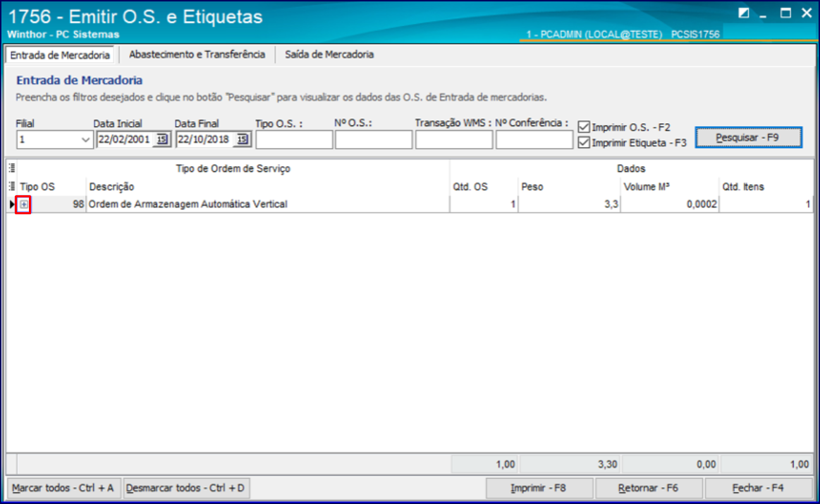820x504 pixels.
Task: Click the Fechar - F4 button
Action: tap(758, 488)
